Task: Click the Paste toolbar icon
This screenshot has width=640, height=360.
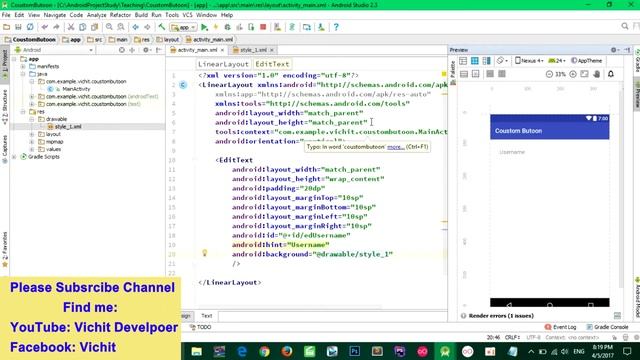Action: coord(94,27)
